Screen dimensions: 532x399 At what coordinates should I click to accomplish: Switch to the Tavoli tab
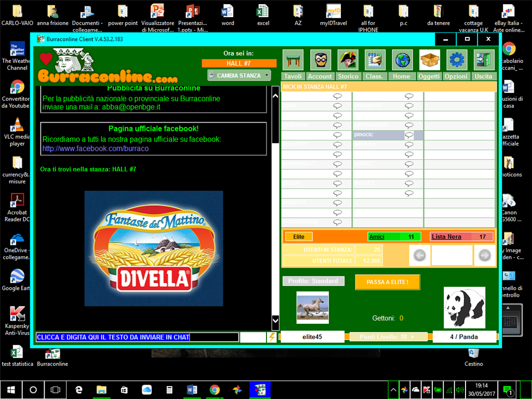coord(293,76)
